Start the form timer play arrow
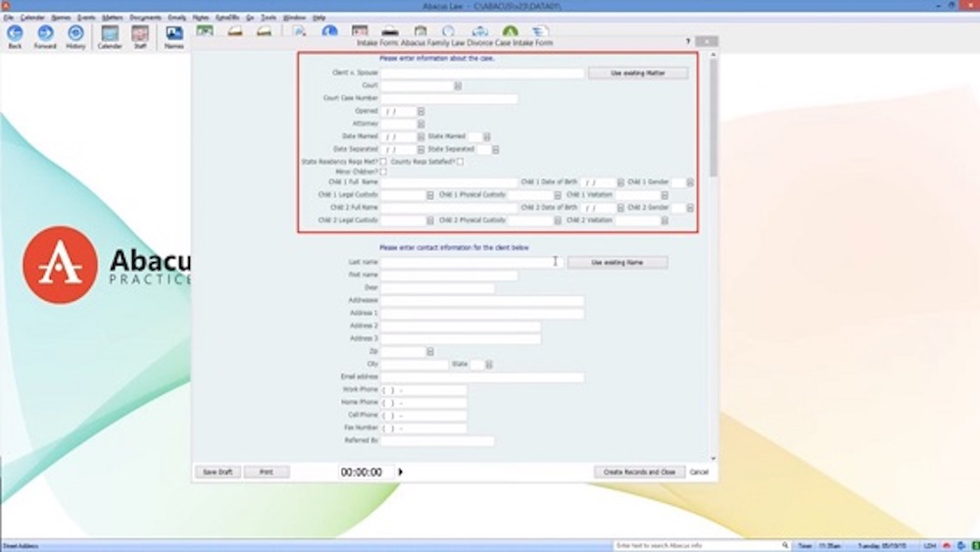Viewport: 980px width, 552px height. pyautogui.click(x=401, y=472)
